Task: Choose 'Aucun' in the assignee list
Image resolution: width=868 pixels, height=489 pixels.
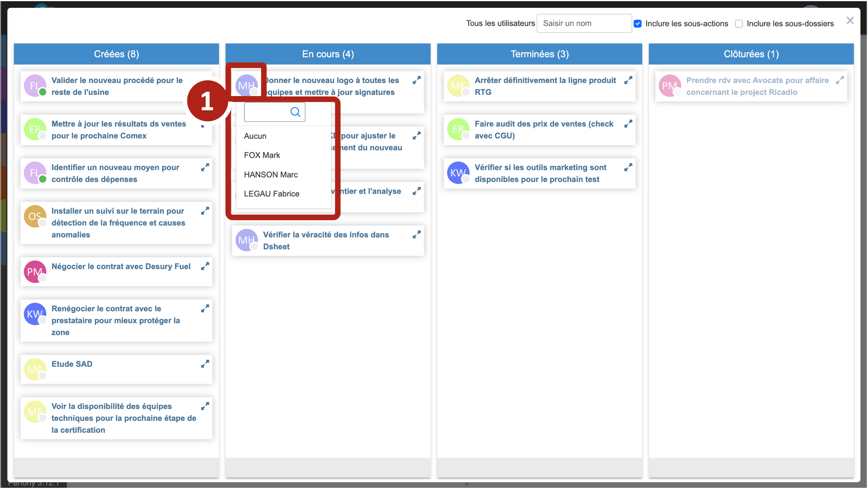Action: (255, 136)
